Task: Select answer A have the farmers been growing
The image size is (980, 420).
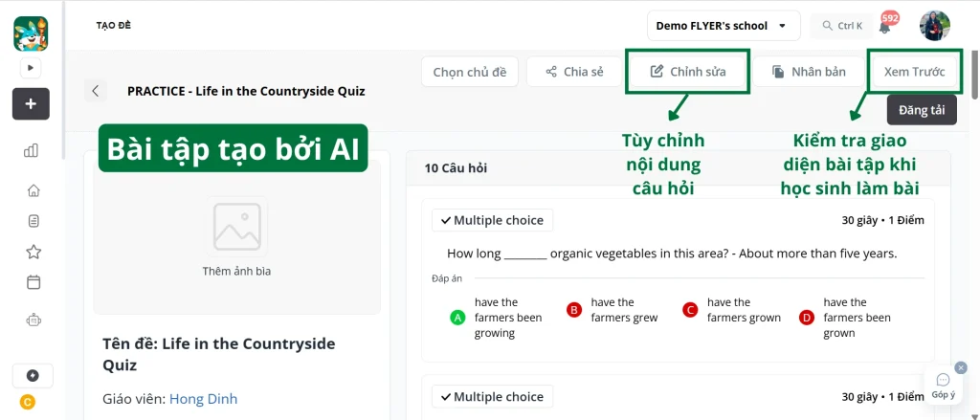Action: tap(497, 318)
